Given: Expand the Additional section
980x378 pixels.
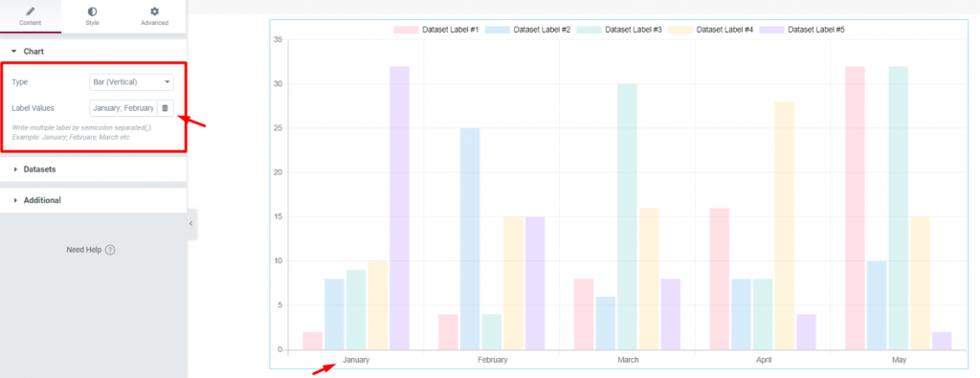Looking at the screenshot, I should [93, 201].
